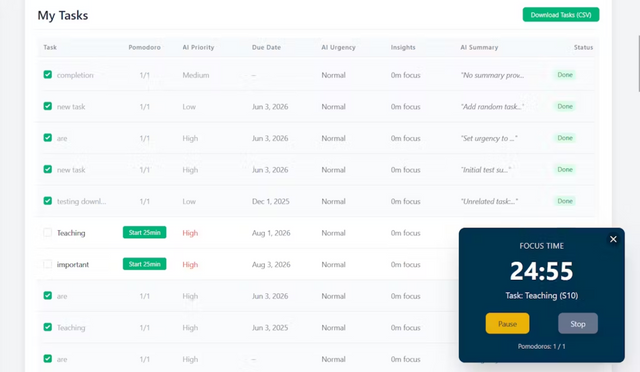Click the 'testing downl...' task name
This screenshot has height=372, width=640.
tap(82, 201)
